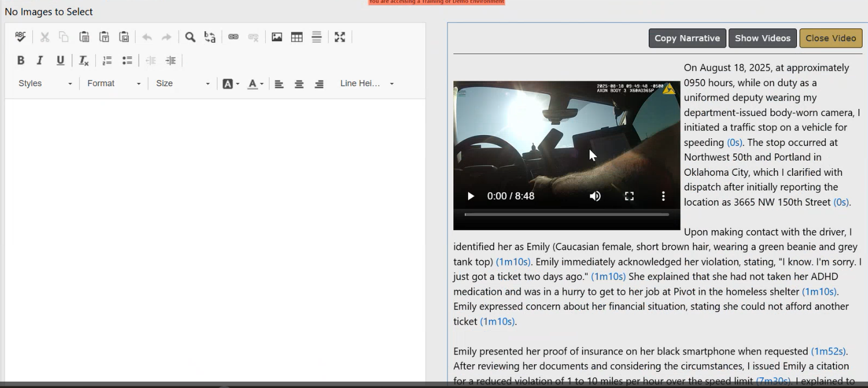
Task: Maximize the editor with the expand icon
Action: tap(340, 37)
